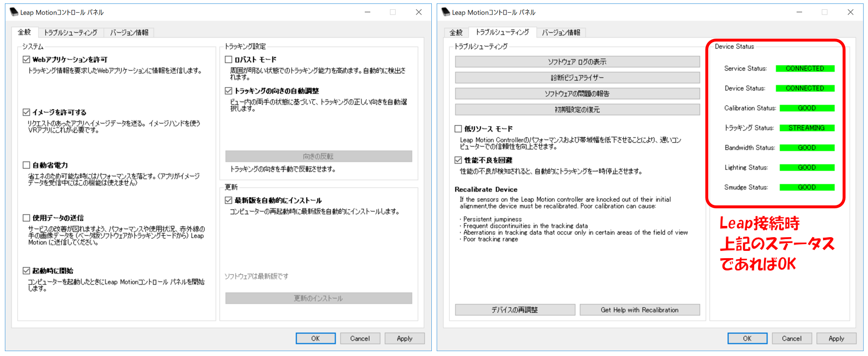Image resolution: width=868 pixels, height=356 pixels.
Task: Close the left Leap Motion control panel window
Action: [x=419, y=12]
